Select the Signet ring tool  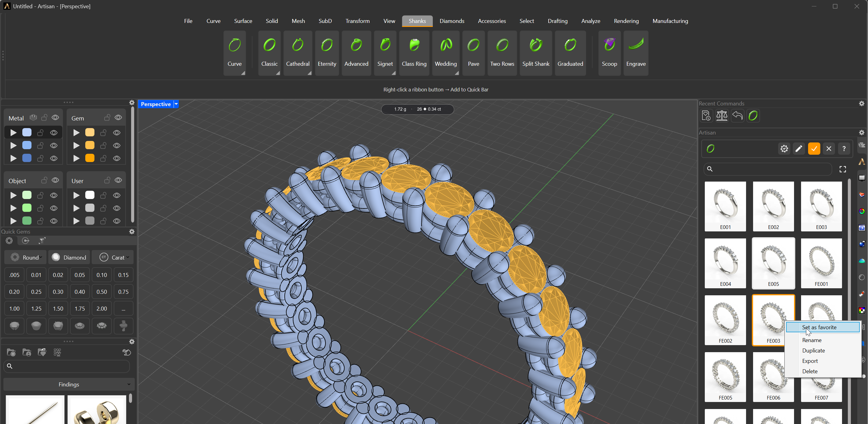click(385, 53)
